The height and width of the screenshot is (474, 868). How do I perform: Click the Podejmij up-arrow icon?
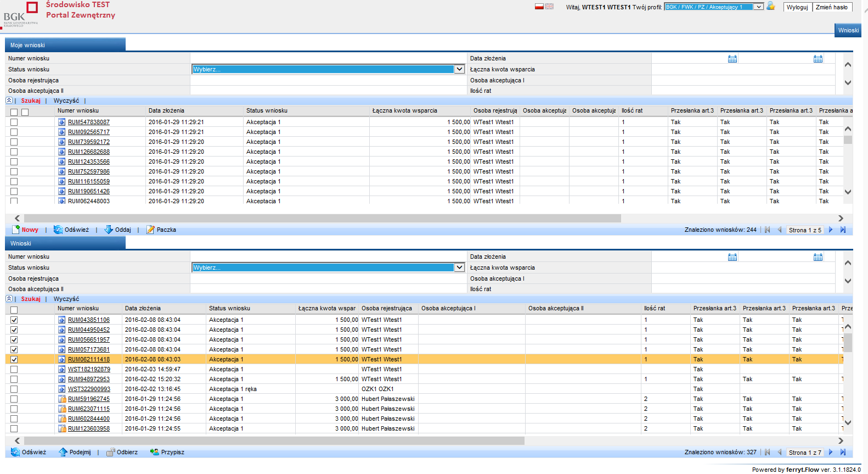click(63, 452)
